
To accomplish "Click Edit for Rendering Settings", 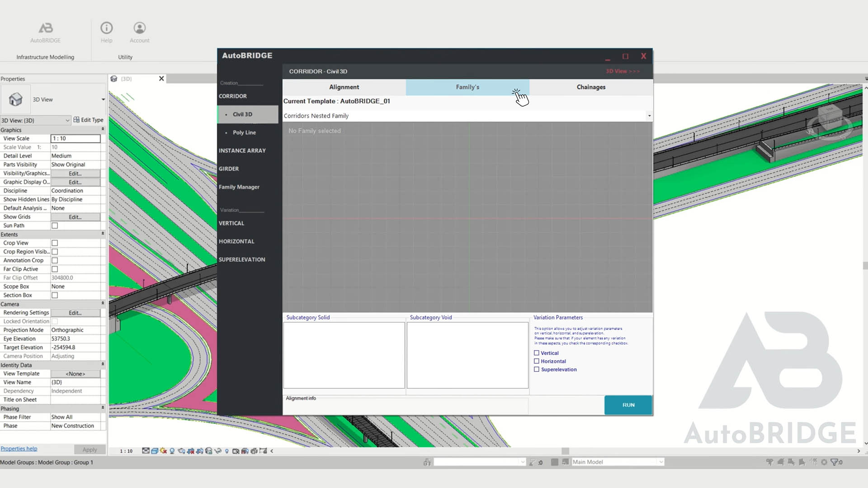I will (75, 313).
